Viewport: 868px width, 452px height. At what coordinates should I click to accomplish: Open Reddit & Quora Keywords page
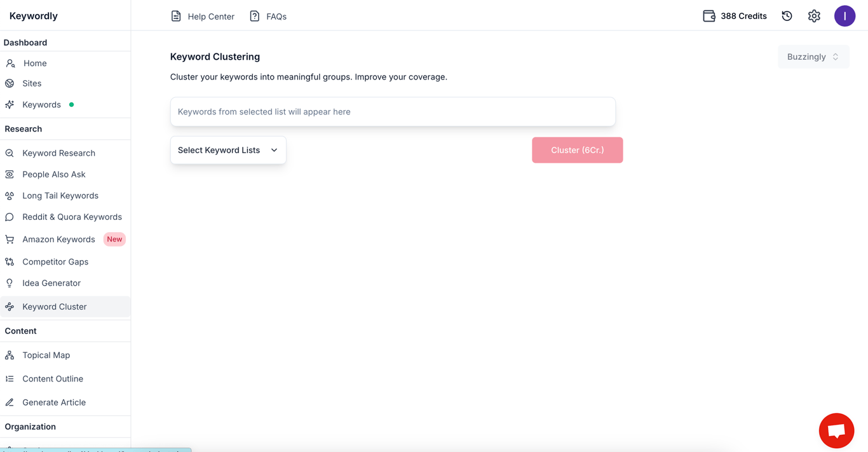pyautogui.click(x=72, y=217)
